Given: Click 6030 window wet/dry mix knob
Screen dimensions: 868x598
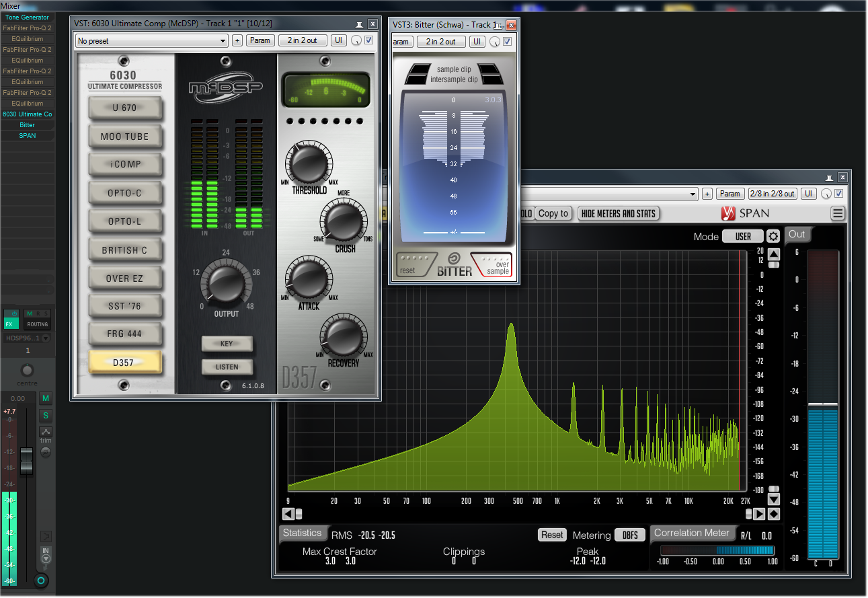Looking at the screenshot, I should (x=356, y=41).
